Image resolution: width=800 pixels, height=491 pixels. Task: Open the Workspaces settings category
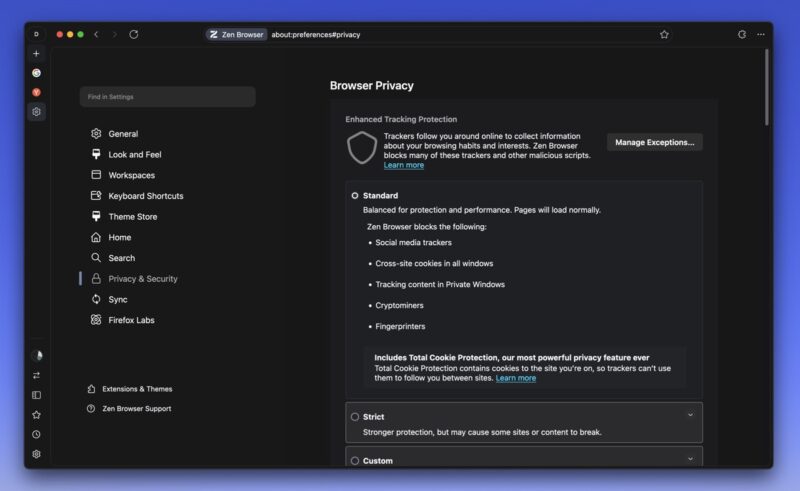tap(131, 175)
